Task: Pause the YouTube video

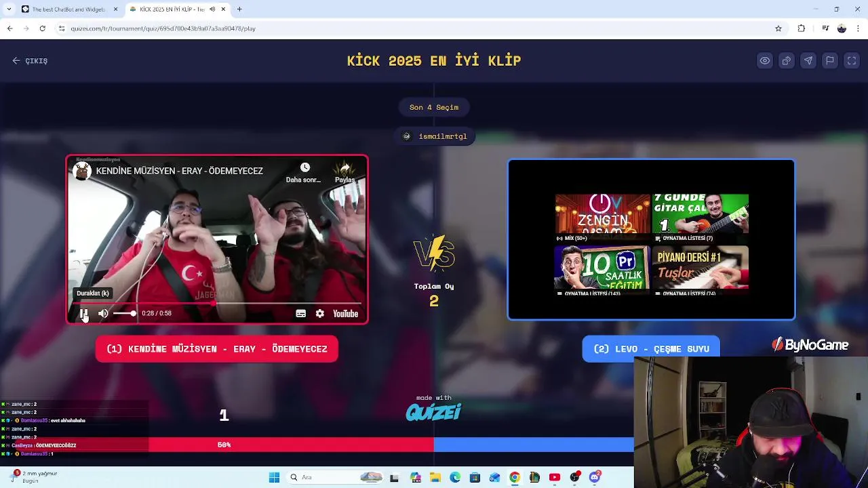Action: tap(83, 313)
